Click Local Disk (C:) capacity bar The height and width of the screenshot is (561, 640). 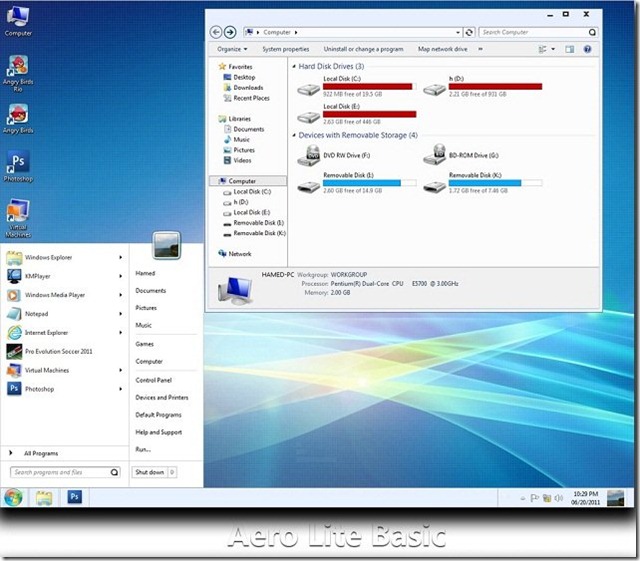(x=369, y=87)
